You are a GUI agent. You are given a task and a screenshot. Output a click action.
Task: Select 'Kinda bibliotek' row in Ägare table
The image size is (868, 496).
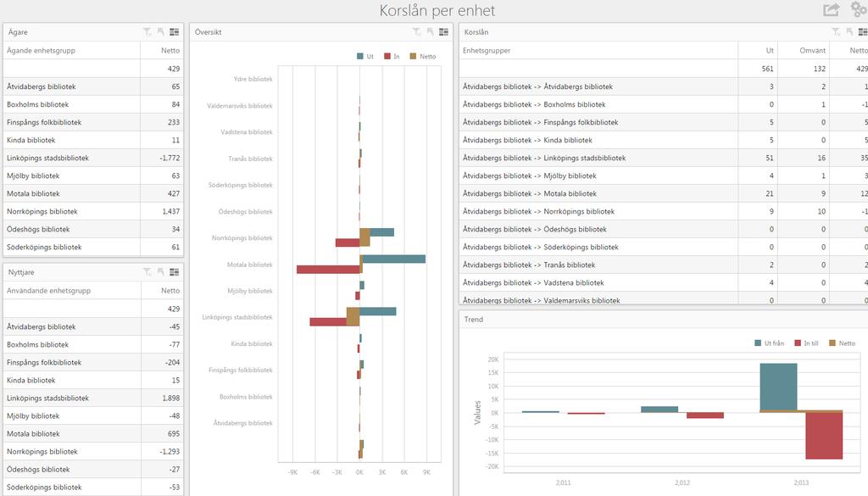[93, 140]
